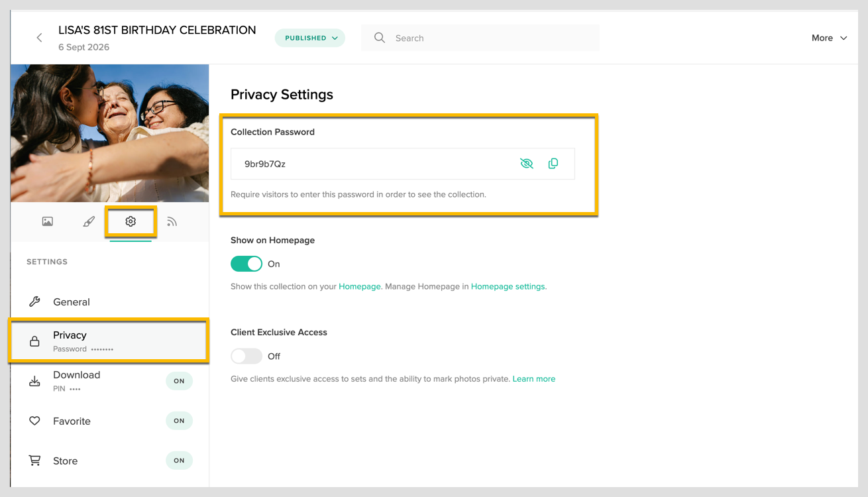
Task: Select the settings gear tab icon
Action: (131, 221)
